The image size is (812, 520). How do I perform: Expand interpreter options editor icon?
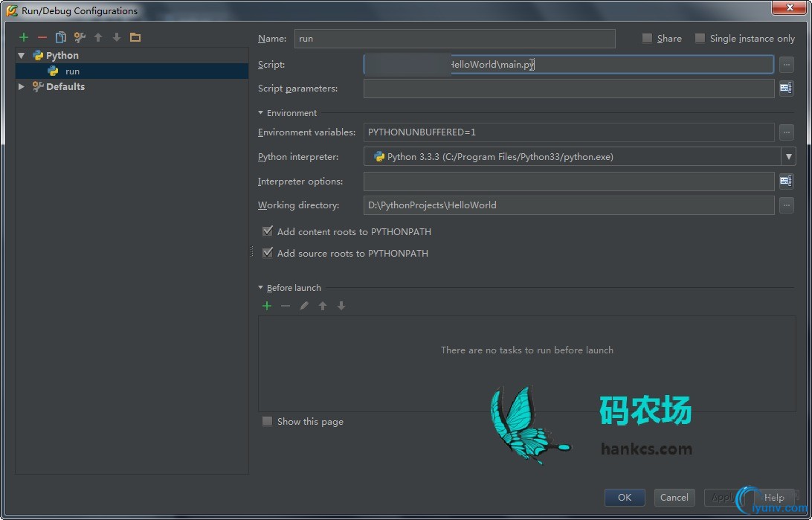tap(786, 182)
